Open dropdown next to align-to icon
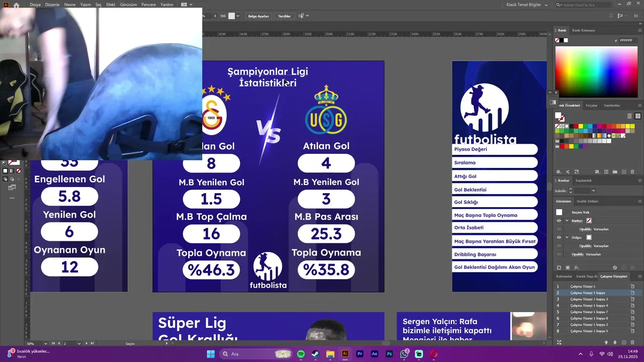The width and height of the screenshot is (644, 362). (307, 16)
